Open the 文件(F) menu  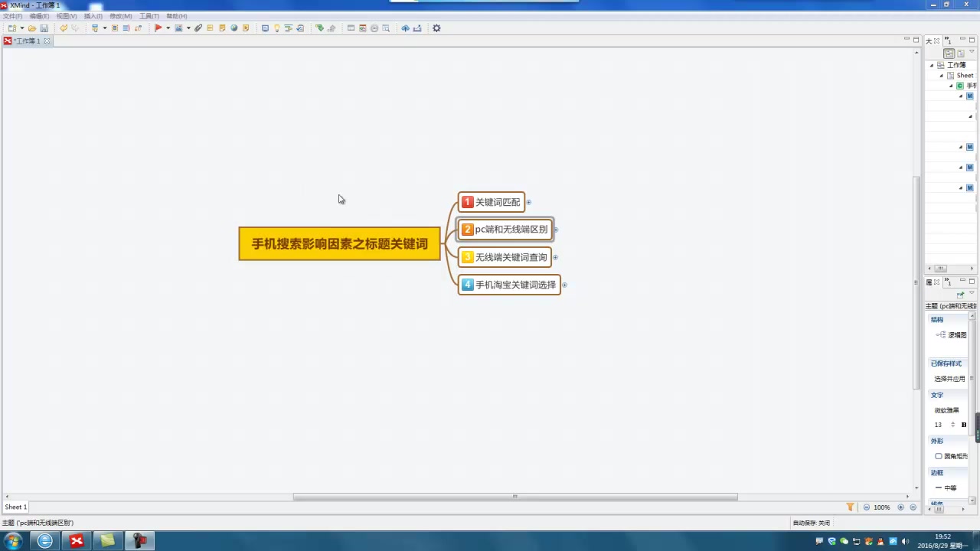12,16
